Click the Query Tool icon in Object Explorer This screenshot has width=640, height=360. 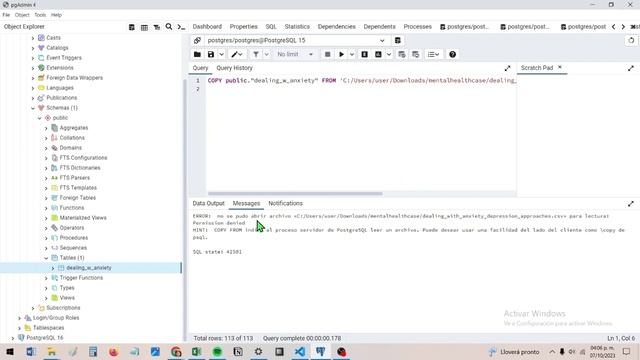pyautogui.click(x=131, y=27)
